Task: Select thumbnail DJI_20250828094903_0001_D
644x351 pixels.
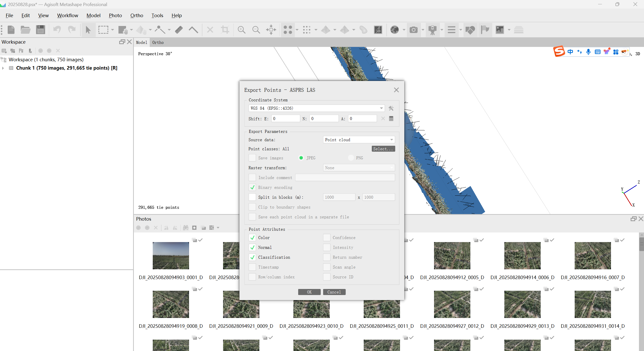Action: coord(171,256)
